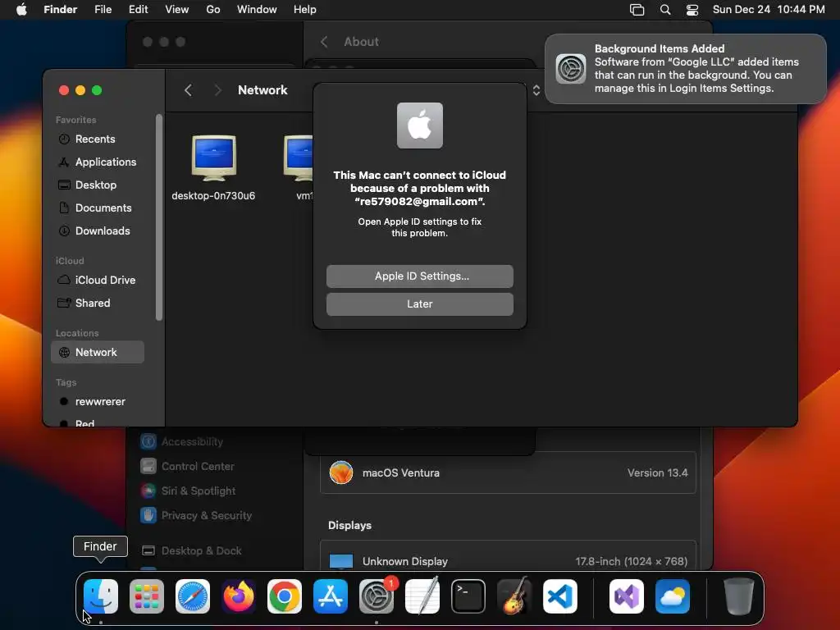Open Spotlight search in the menu bar

[665, 10]
